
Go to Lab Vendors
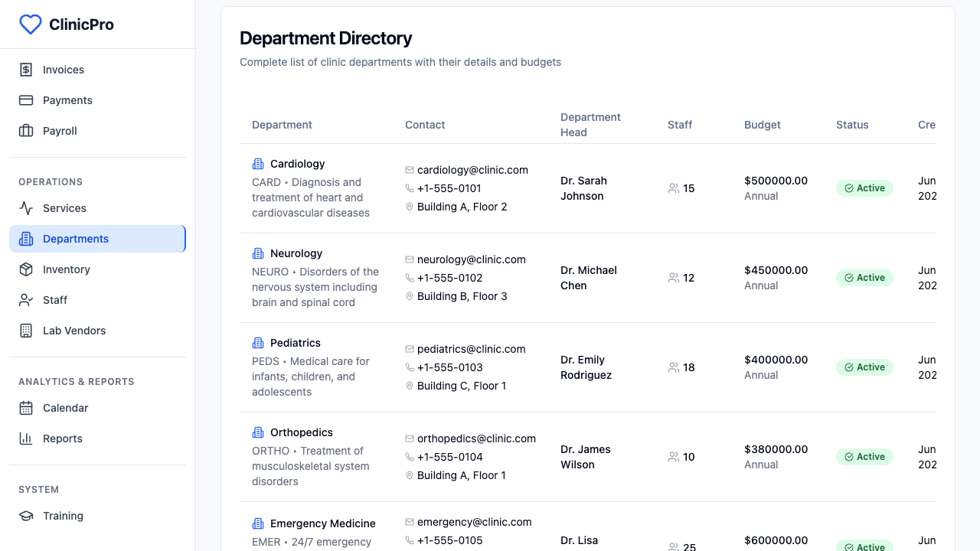97,331
